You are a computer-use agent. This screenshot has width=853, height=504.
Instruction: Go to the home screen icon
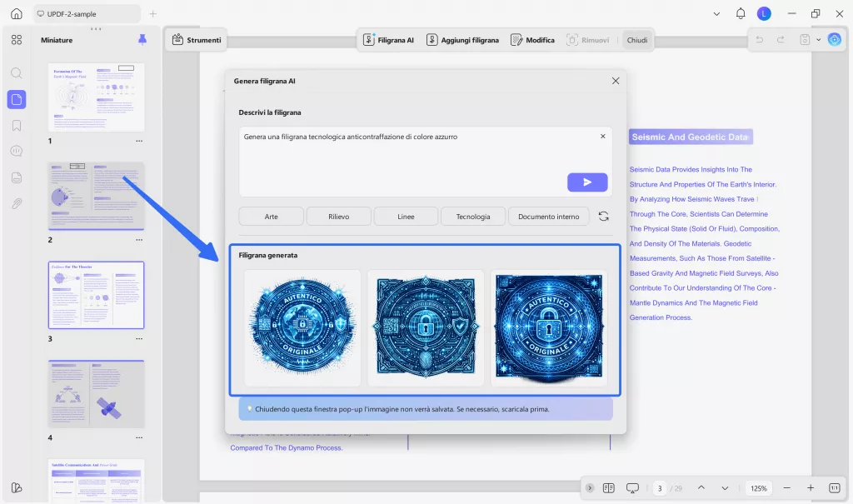point(17,13)
